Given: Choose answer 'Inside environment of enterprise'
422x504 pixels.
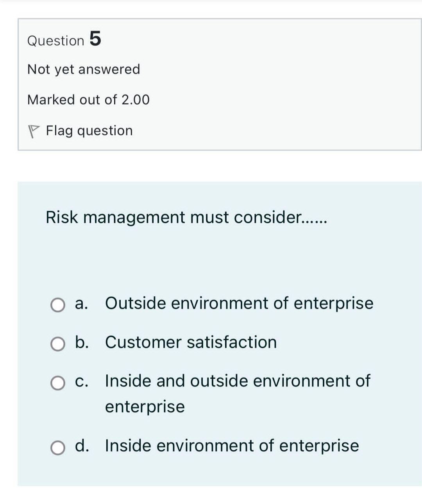Looking at the screenshot, I should tap(231, 445).
